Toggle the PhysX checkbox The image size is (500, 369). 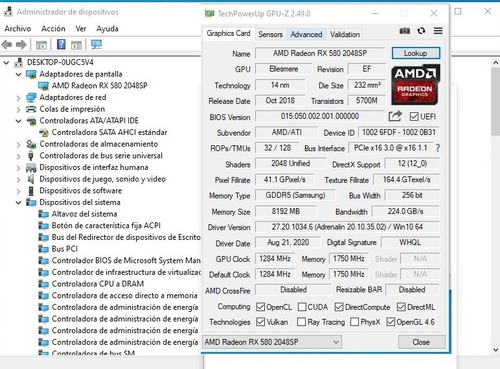pos(355,322)
